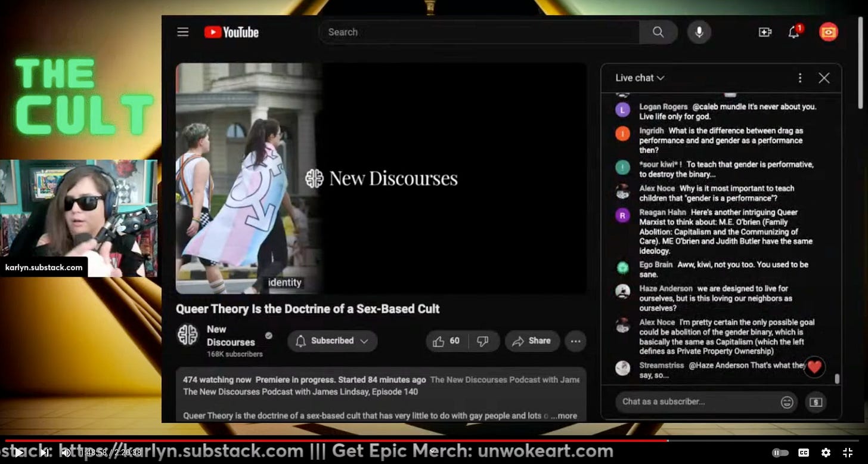Click Reagan Hahn chat avatar
868x464 pixels.
622,215
